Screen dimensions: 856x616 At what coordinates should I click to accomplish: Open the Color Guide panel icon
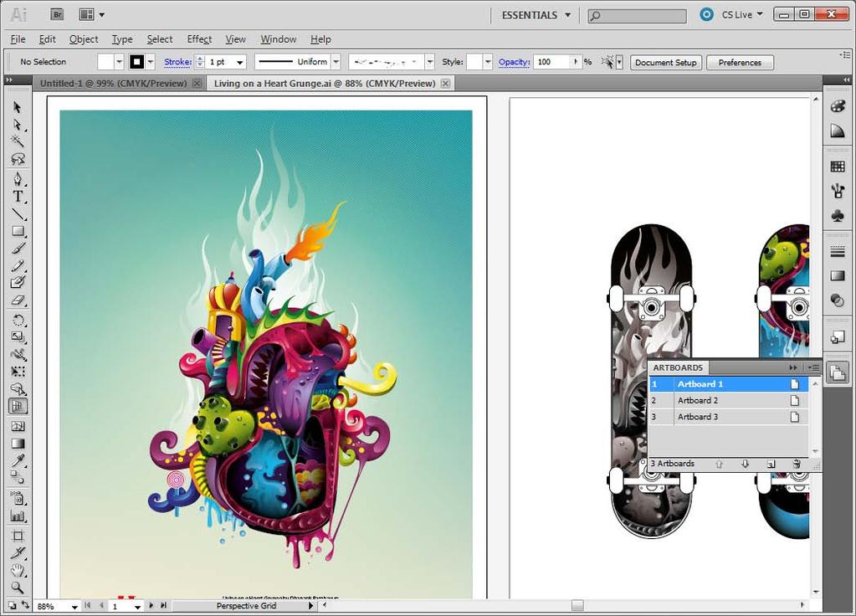(x=838, y=131)
